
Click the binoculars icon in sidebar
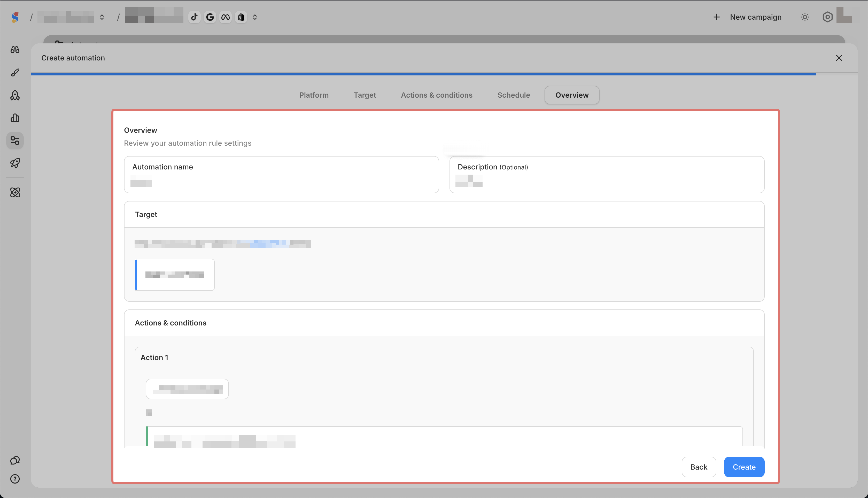15,50
